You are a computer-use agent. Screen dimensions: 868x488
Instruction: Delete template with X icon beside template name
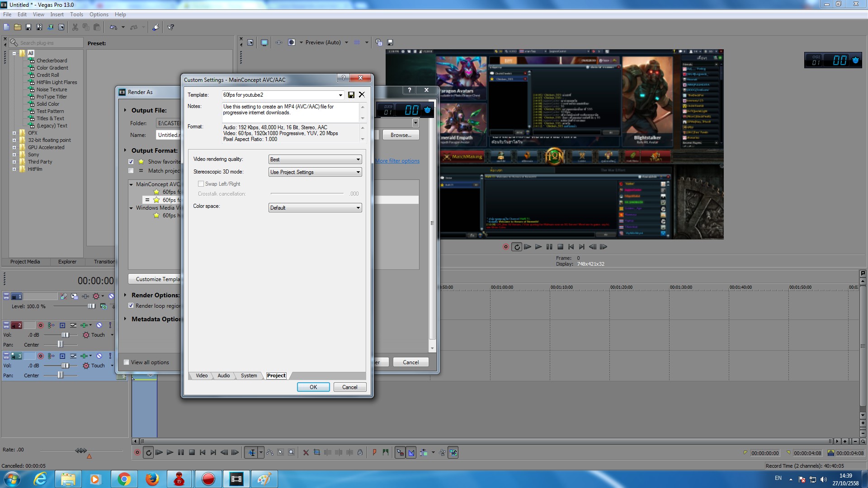pyautogui.click(x=362, y=94)
